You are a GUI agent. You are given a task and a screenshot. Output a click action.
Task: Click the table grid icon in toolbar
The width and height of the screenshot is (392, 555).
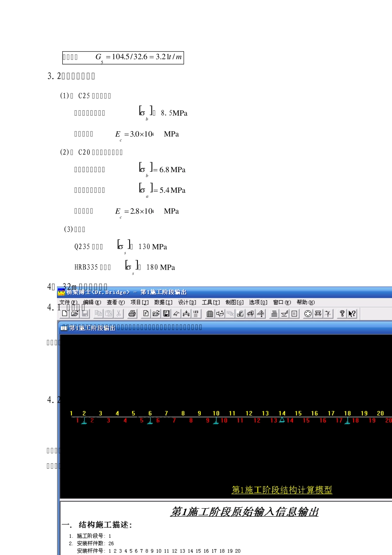pyautogui.click(x=210, y=314)
